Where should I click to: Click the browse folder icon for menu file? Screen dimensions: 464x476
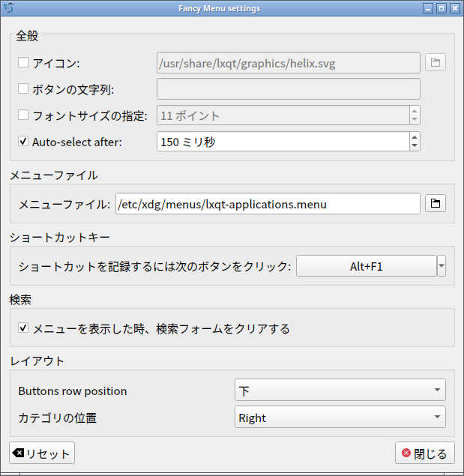pos(436,203)
